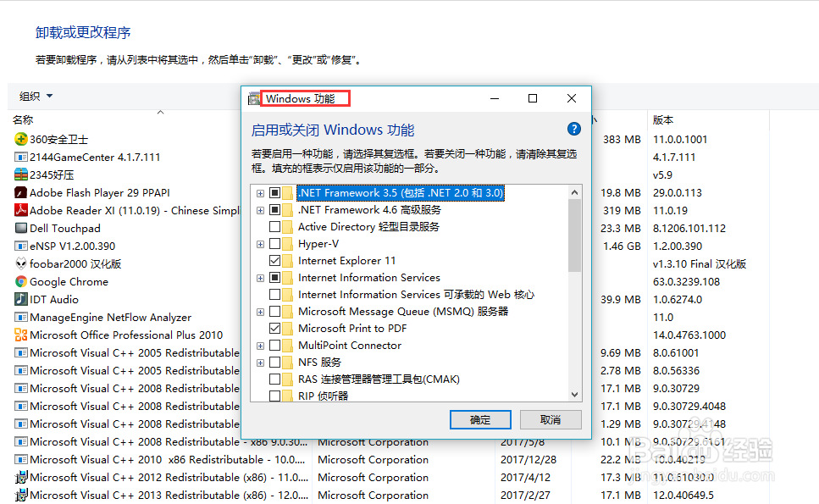Click the 1.46 GB size cell
The image size is (819, 504).
(622, 246)
